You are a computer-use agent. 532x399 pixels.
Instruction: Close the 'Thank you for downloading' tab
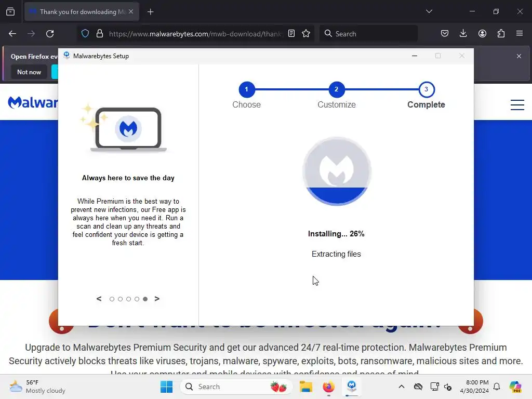[131, 11]
